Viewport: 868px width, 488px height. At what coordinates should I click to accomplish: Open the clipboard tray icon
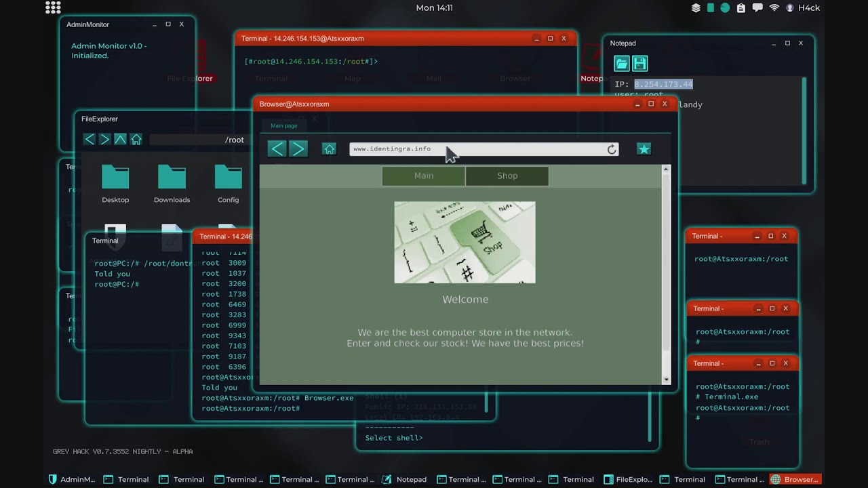pos(741,8)
